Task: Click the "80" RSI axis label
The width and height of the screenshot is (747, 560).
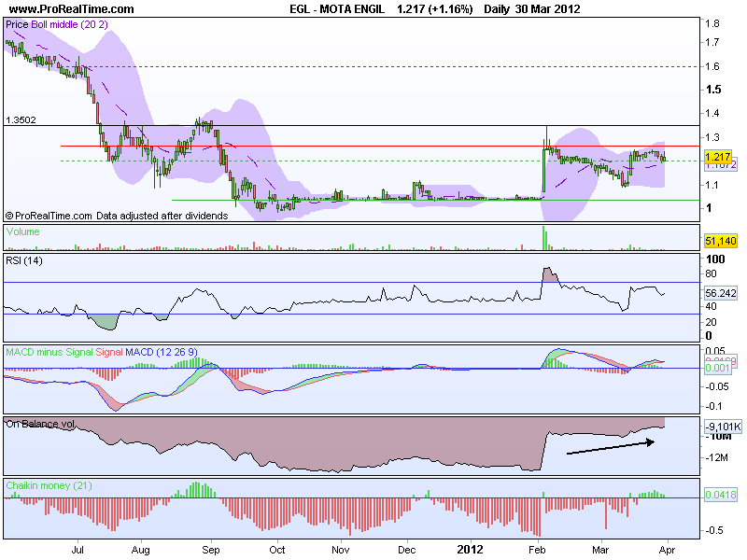Action: pos(711,273)
